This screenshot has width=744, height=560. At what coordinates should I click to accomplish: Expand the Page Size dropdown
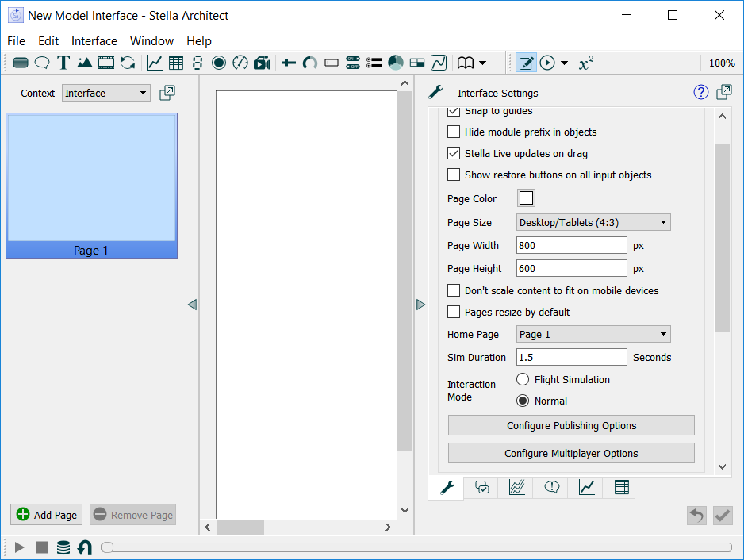click(x=593, y=222)
